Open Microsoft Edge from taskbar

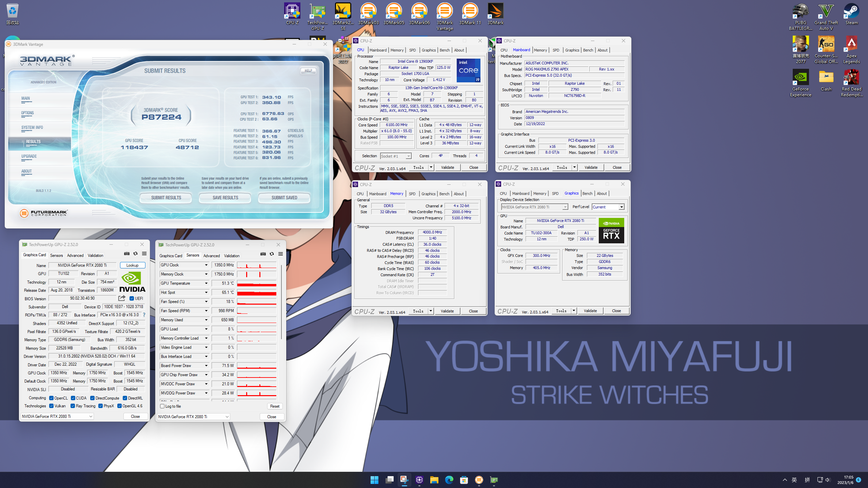pyautogui.click(x=449, y=480)
